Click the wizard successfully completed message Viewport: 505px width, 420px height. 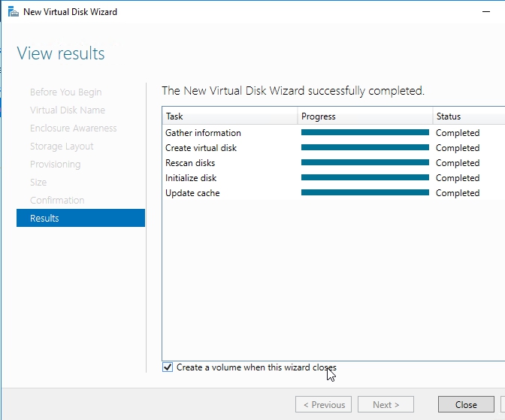pos(293,91)
